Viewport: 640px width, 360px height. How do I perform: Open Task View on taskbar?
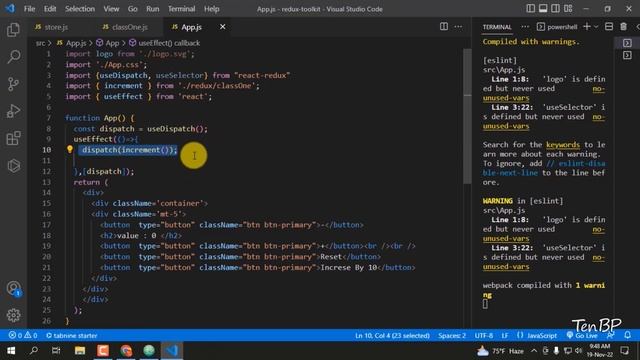coord(56,351)
